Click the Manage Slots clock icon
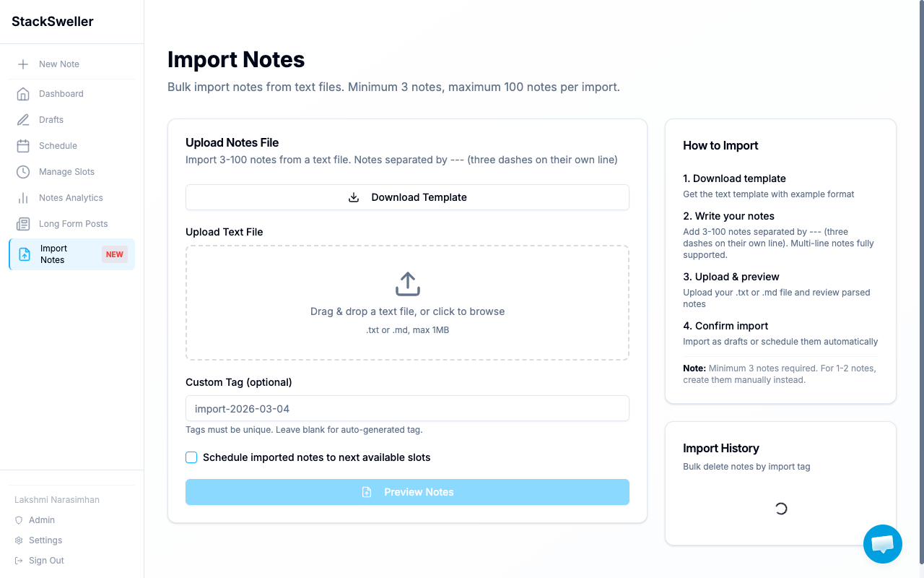Image resolution: width=924 pixels, height=578 pixels. click(23, 171)
